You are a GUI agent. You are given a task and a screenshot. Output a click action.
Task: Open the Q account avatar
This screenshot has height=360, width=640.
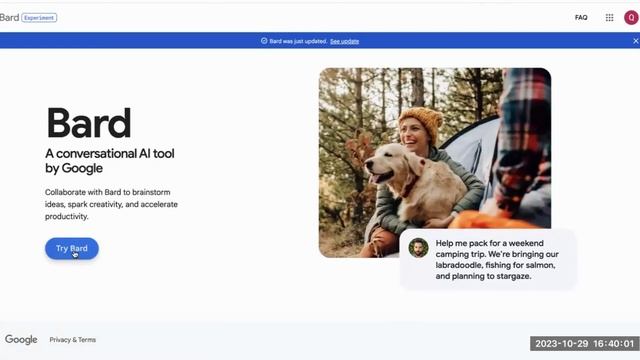tap(631, 18)
